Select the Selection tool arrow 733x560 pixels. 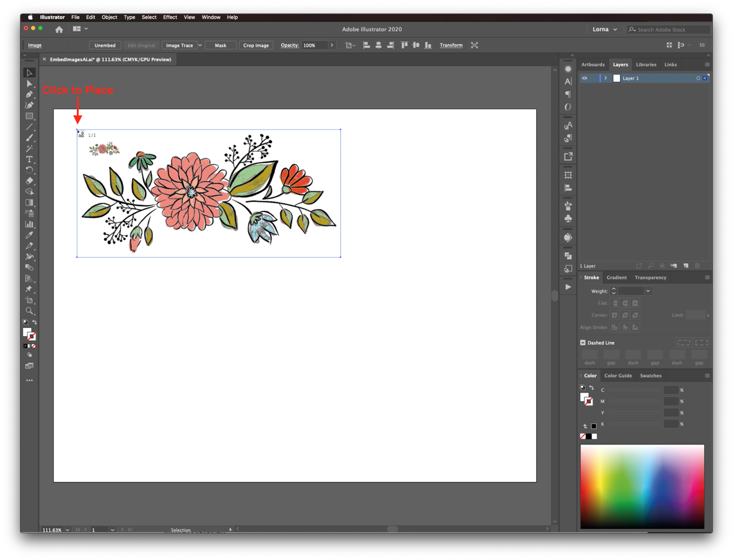pyautogui.click(x=29, y=73)
